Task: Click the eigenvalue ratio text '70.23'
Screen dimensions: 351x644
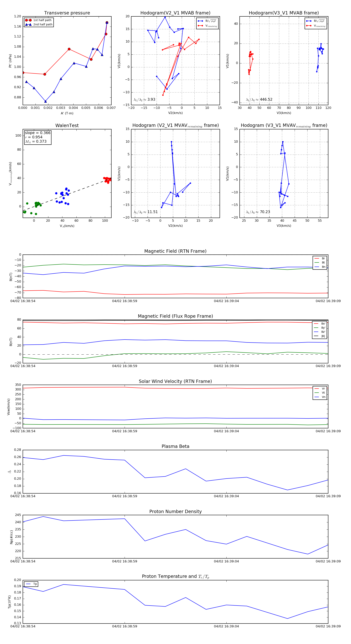Action: tap(265, 212)
